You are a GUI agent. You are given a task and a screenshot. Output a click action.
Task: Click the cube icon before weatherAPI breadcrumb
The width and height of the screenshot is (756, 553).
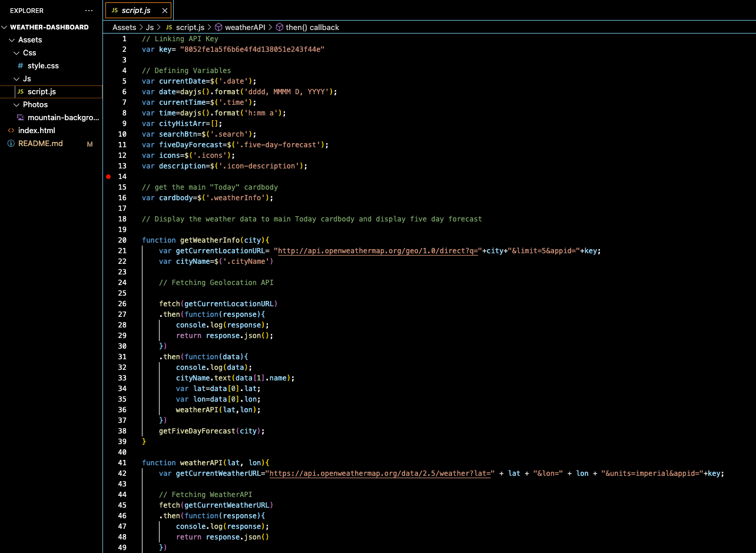[218, 28]
